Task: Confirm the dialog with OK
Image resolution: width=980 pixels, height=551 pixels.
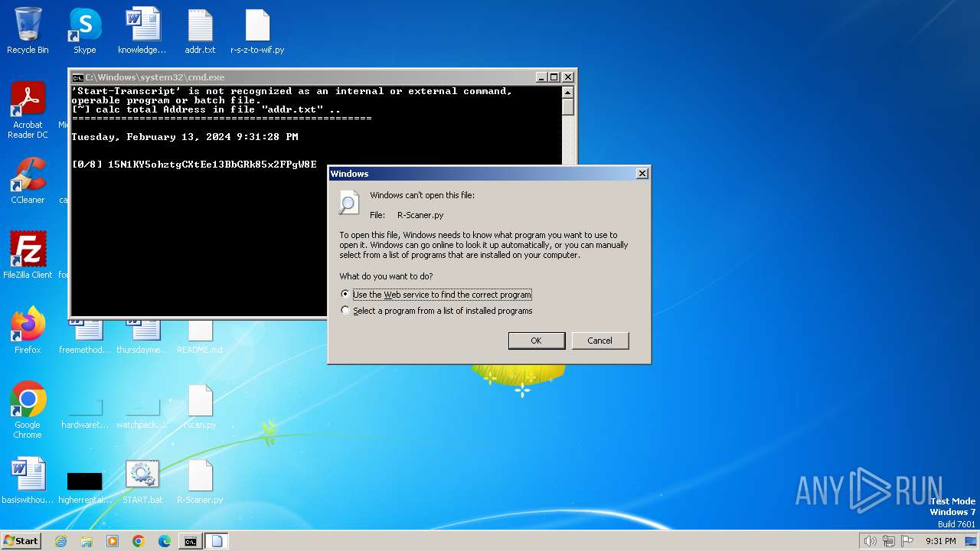Action: click(537, 341)
